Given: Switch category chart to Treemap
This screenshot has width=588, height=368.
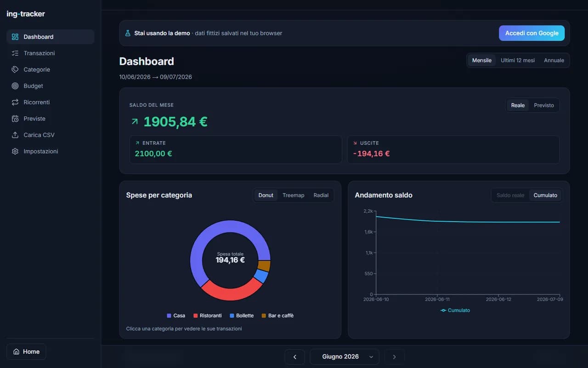Looking at the screenshot, I should pyautogui.click(x=294, y=195).
